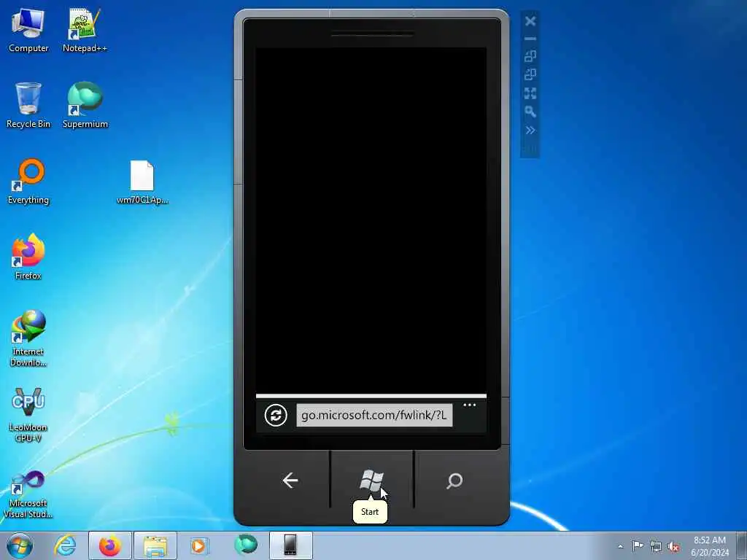Minimize the emulator from its side toolbar
This screenshot has height=560, width=747.
pos(530,39)
